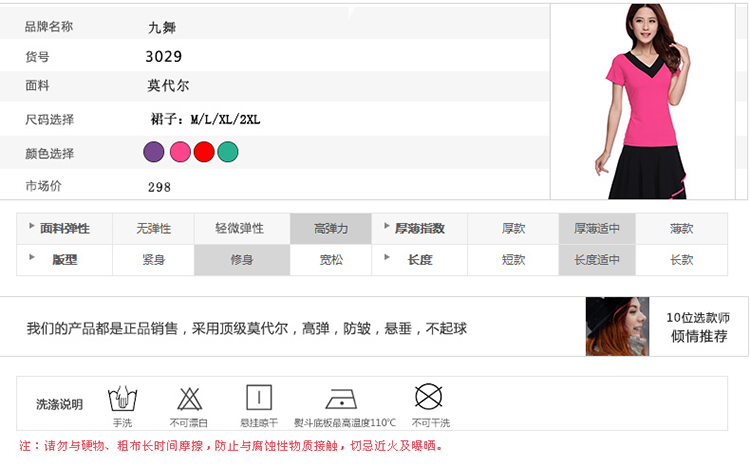Click the 10位选款师 倾情推荐 text
The height and width of the screenshot is (466, 750).
[698, 327]
